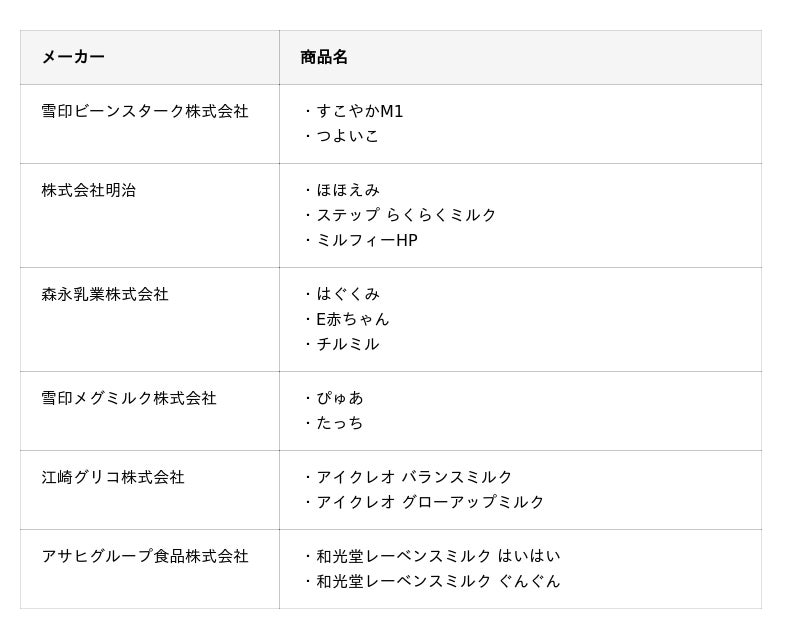Select 江崎グリコ株式会社 maker cell
Viewport: 800px width, 639px height.
[x=113, y=477]
